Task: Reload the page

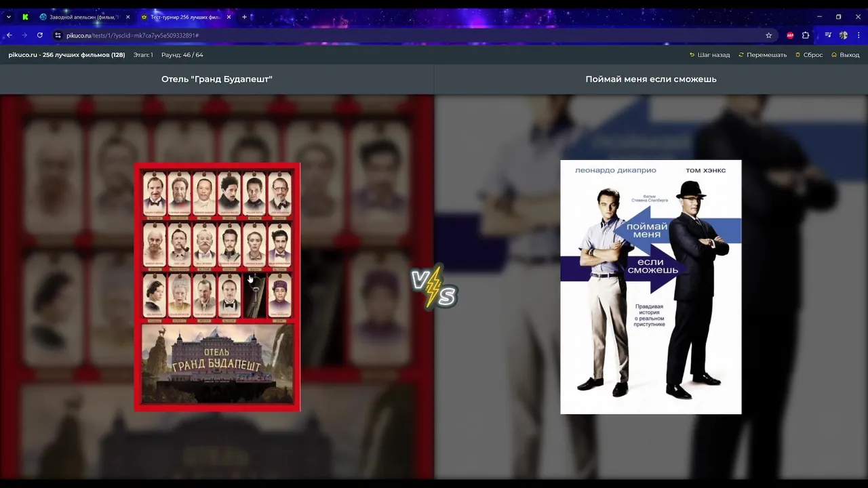Action: coord(40,35)
